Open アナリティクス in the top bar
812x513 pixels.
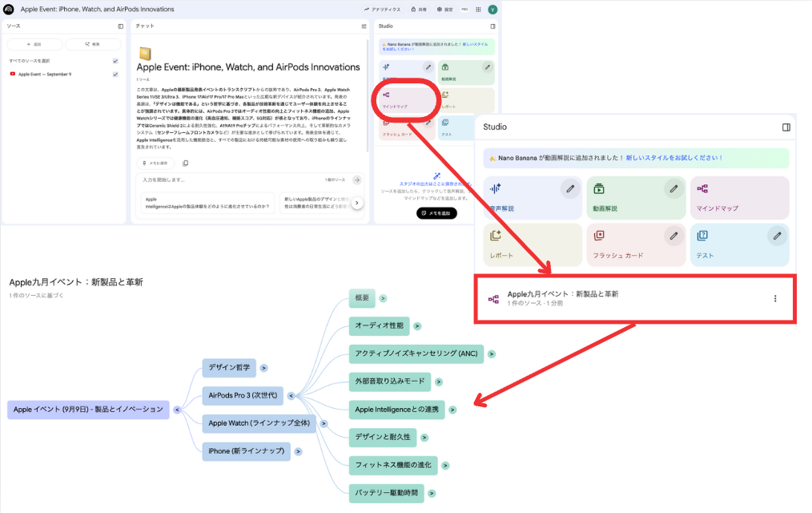[x=382, y=10]
